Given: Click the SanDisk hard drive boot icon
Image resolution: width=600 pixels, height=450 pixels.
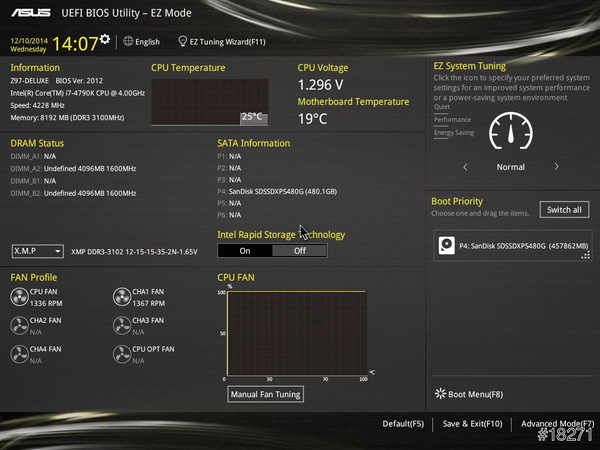Looking at the screenshot, I should point(447,245).
